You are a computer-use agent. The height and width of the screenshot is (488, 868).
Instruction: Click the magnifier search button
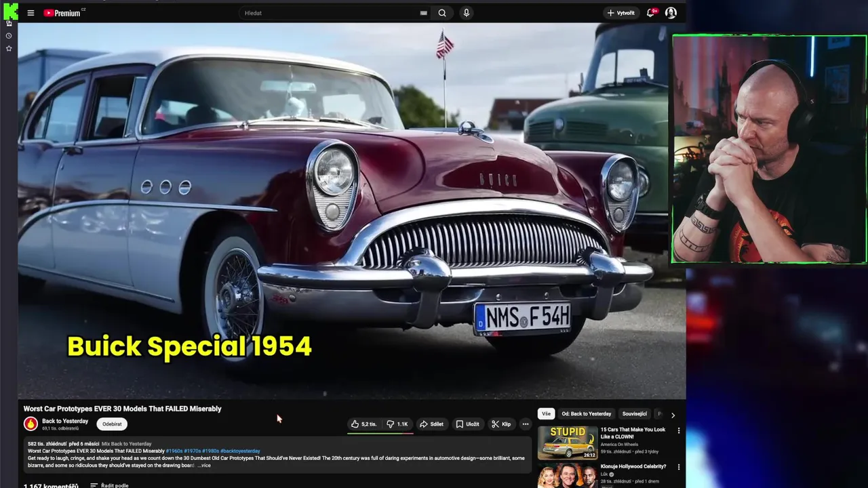442,13
